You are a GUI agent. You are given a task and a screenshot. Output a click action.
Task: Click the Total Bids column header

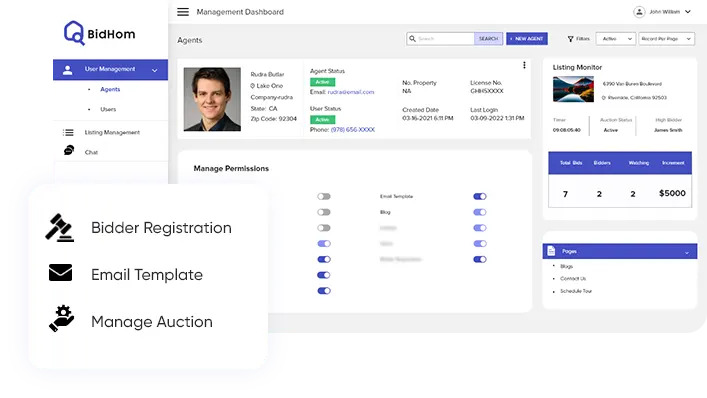(571, 163)
